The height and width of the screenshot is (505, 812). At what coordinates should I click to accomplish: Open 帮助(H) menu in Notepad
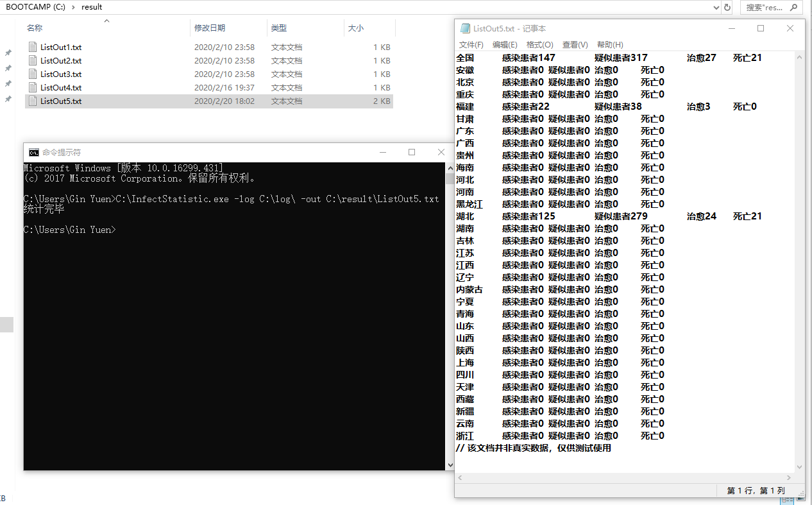pos(610,45)
